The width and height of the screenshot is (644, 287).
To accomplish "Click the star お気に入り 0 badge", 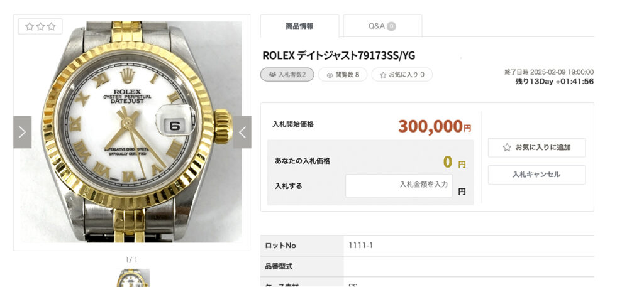I will 402,75.
